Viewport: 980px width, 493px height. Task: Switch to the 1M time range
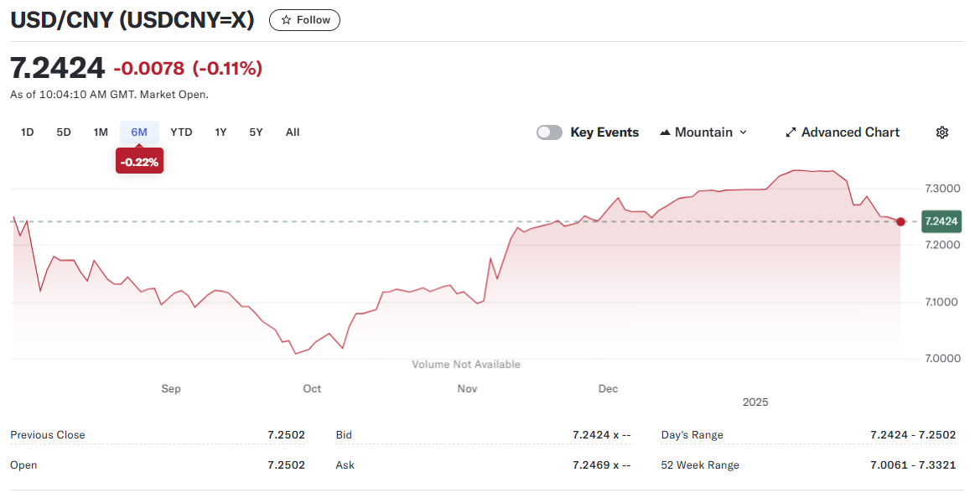click(101, 132)
